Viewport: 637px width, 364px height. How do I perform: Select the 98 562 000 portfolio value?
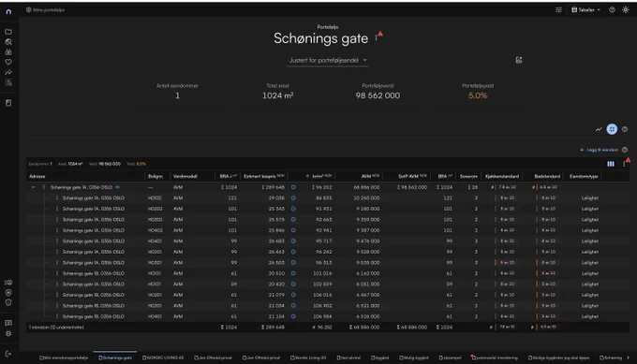pos(378,95)
